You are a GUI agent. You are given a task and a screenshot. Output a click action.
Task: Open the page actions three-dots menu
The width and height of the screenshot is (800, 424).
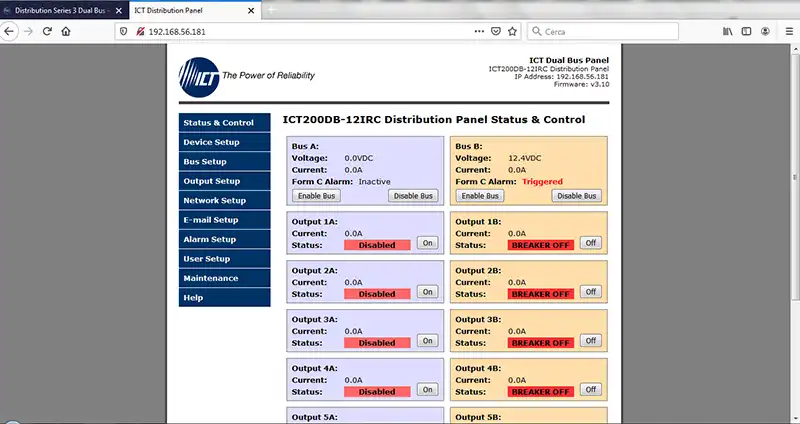coord(479,31)
